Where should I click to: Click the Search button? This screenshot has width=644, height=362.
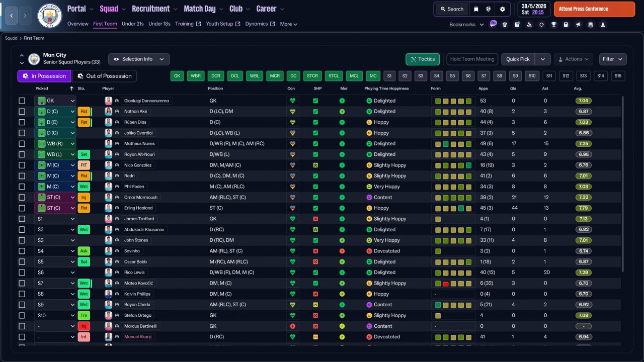451,9
